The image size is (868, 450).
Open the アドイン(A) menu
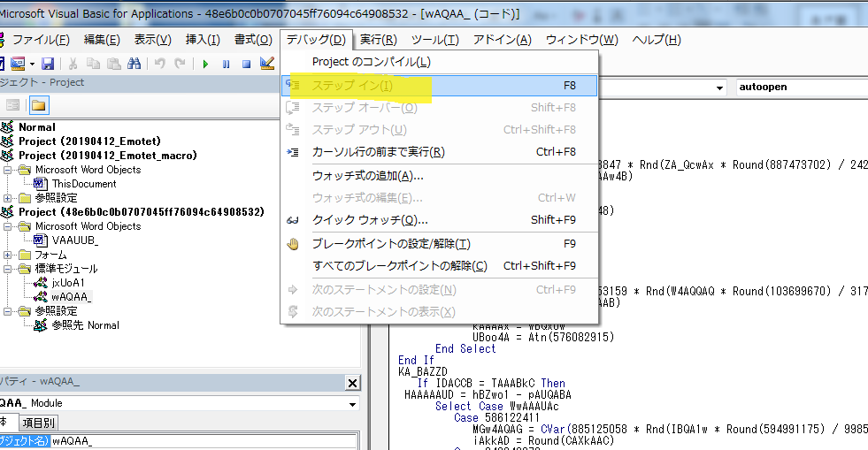[502, 40]
